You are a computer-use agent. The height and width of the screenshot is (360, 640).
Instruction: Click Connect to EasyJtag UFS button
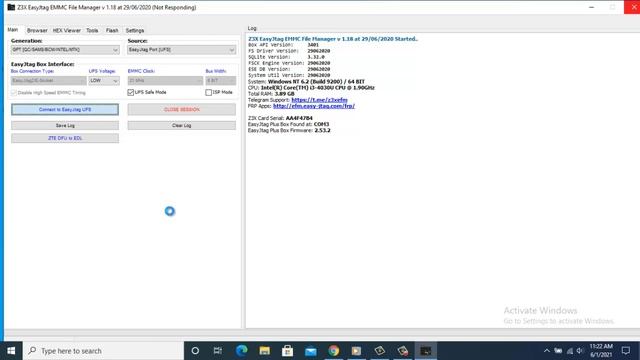pyautogui.click(x=65, y=109)
